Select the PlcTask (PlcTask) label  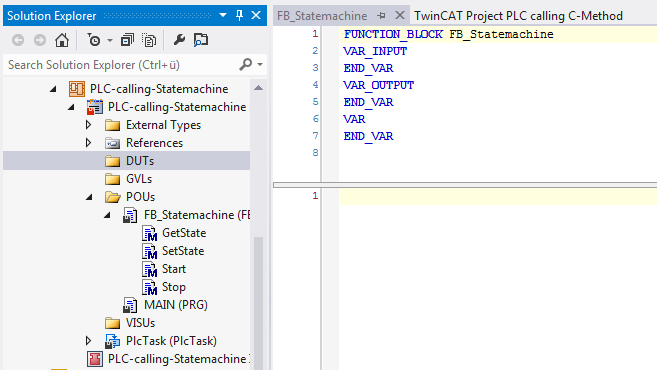click(x=171, y=341)
